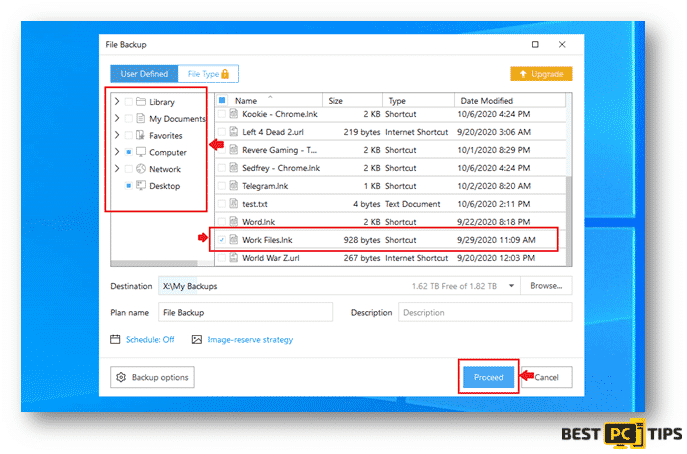This screenshot has height=454, width=687.
Task: Click the lock icon on File Type tab
Action: [225, 74]
